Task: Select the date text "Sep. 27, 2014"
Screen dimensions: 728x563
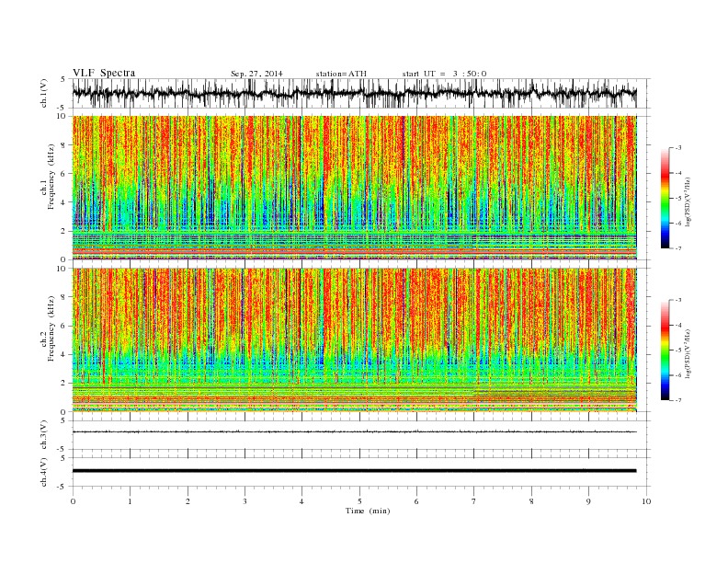Action: (256, 74)
